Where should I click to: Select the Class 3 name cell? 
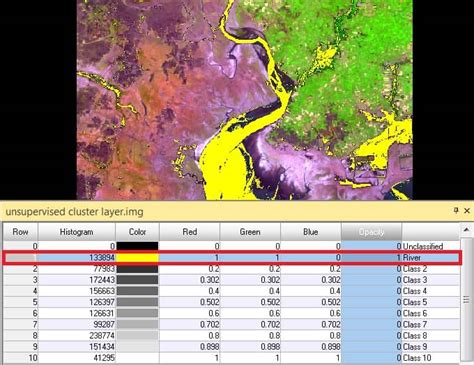point(431,280)
